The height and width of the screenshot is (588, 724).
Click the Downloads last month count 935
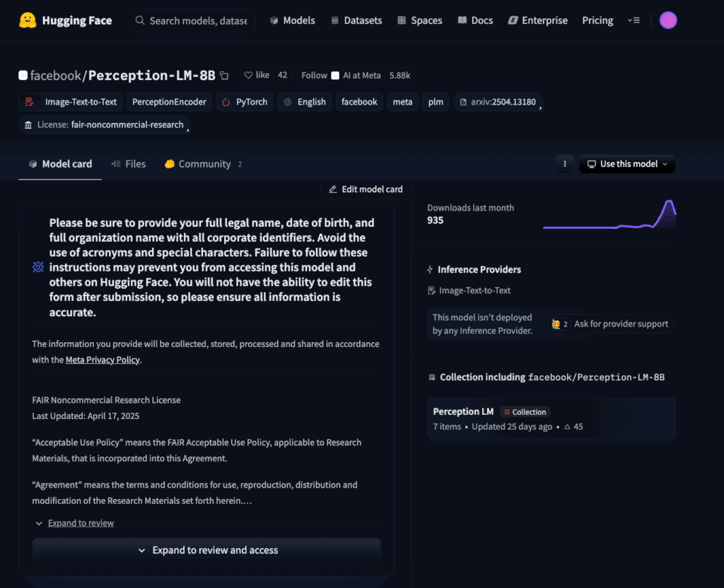(x=436, y=220)
